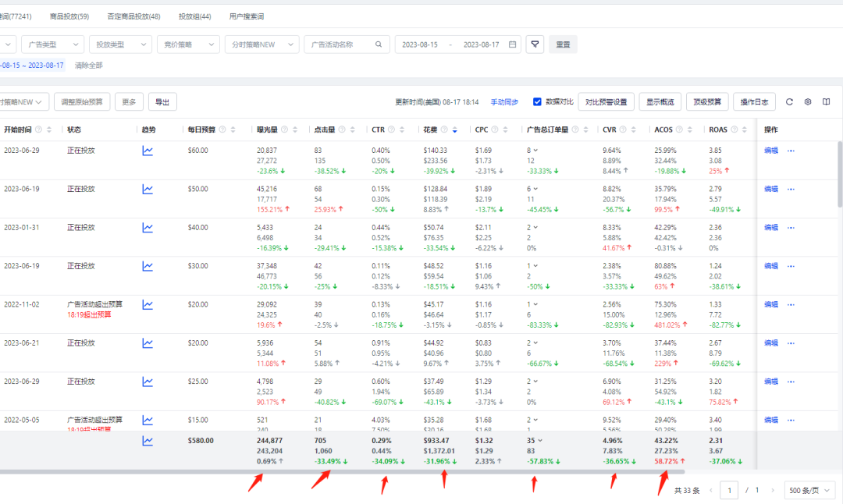
Task: Open the 竞价策略 dropdown
Action: (x=188, y=44)
